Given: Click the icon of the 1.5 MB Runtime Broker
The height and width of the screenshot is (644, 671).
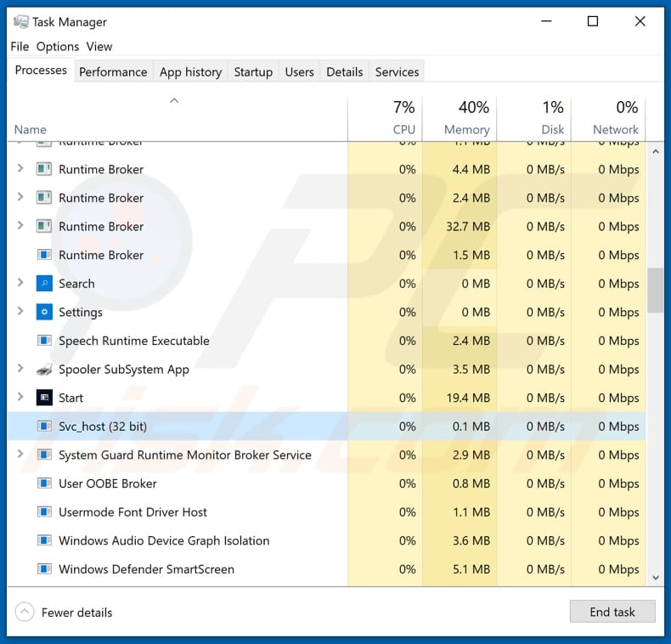Looking at the screenshot, I should (44, 255).
